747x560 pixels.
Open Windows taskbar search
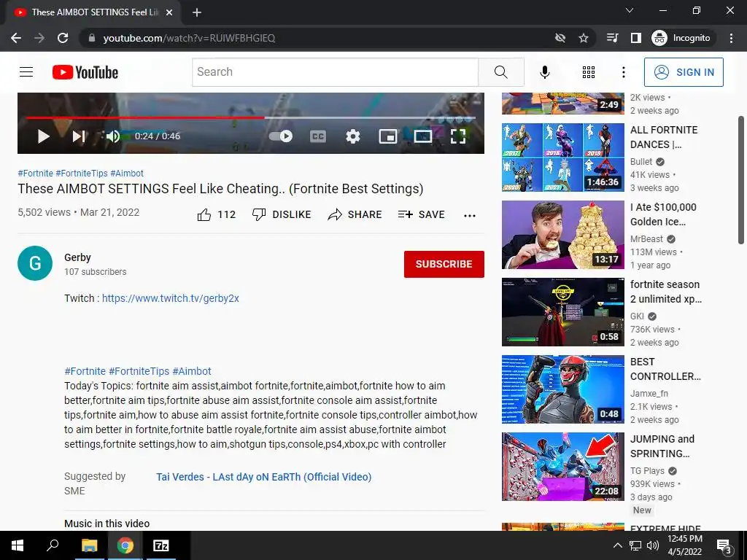click(53, 545)
